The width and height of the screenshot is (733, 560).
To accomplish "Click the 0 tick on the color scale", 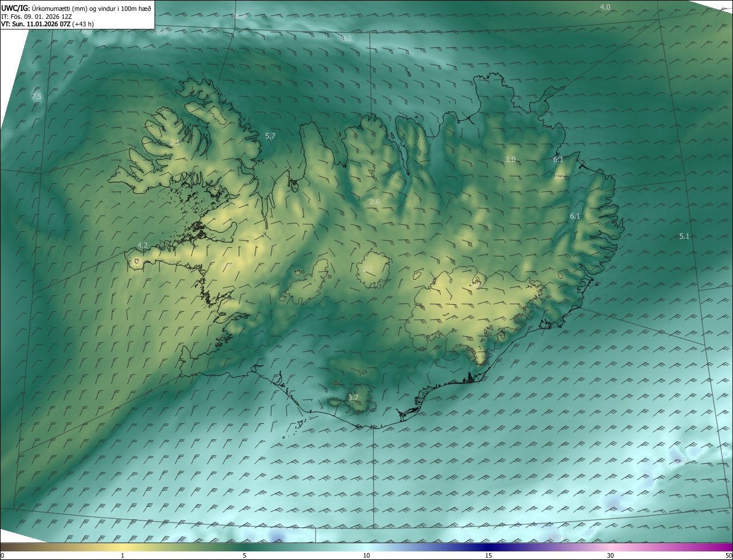I will (x=2, y=555).
